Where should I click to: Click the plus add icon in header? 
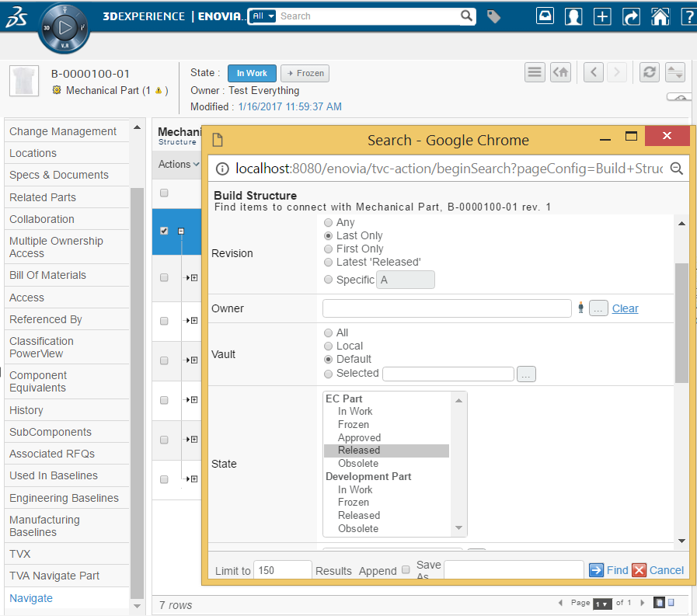click(x=602, y=16)
